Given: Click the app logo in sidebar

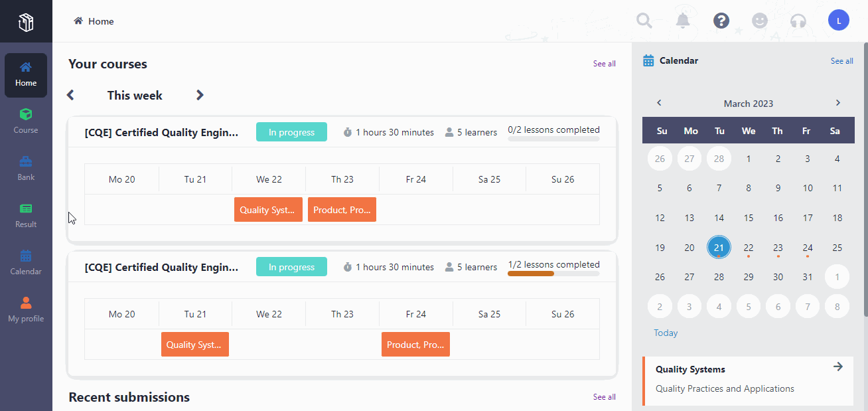Looking at the screenshot, I should tap(26, 24).
